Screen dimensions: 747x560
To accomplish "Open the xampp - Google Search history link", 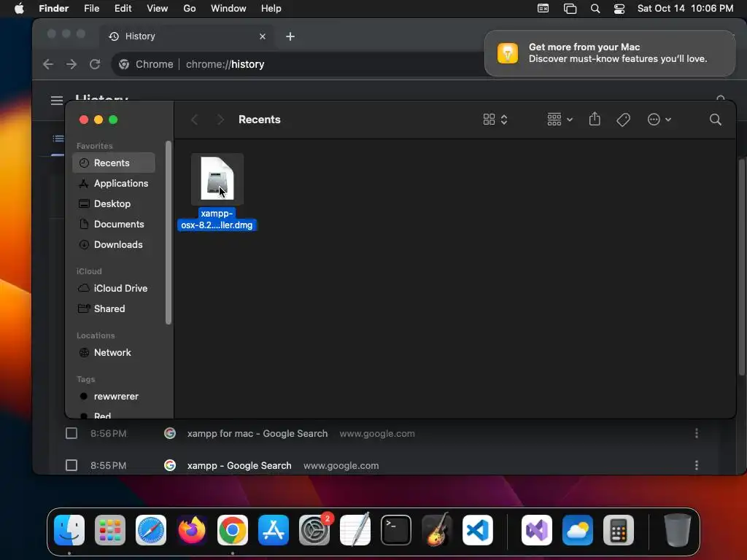I will (x=239, y=465).
